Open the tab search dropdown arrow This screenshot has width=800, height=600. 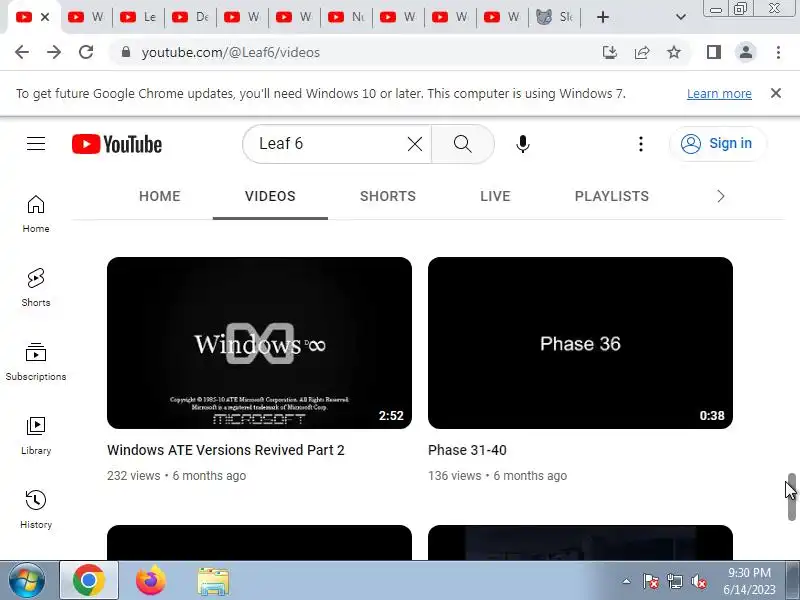point(680,17)
